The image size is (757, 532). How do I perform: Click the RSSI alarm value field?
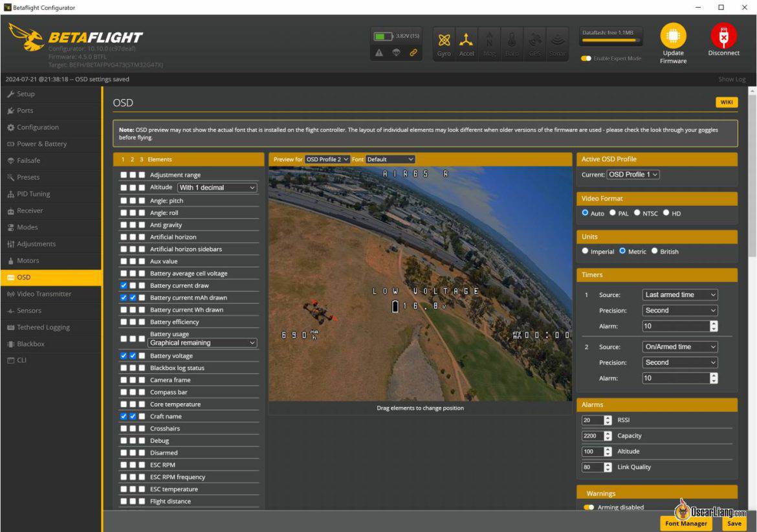[x=593, y=420]
